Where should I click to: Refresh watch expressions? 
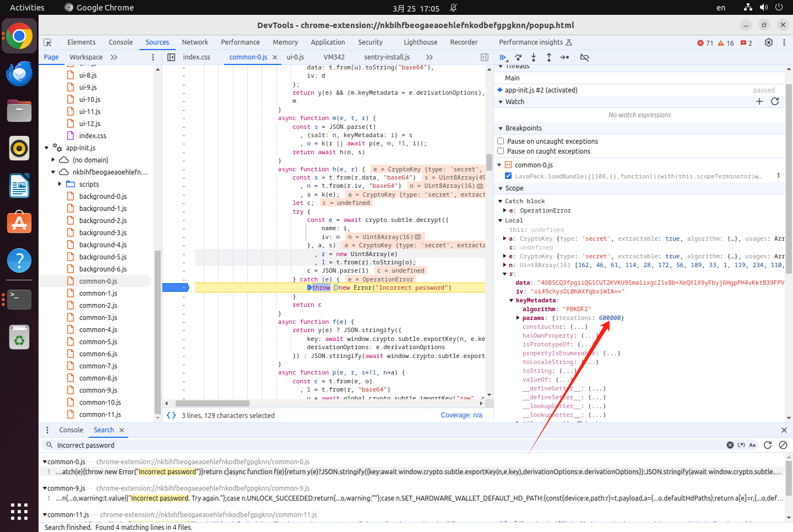(x=775, y=101)
